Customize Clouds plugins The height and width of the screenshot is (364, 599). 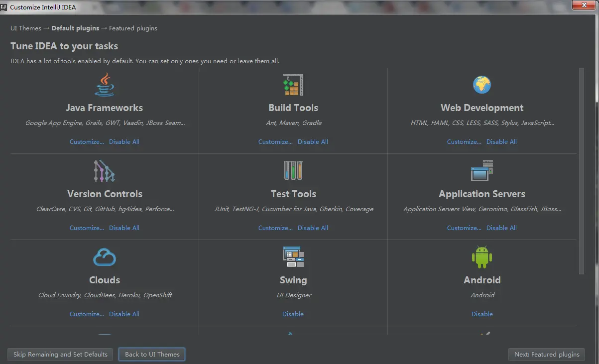(x=87, y=314)
